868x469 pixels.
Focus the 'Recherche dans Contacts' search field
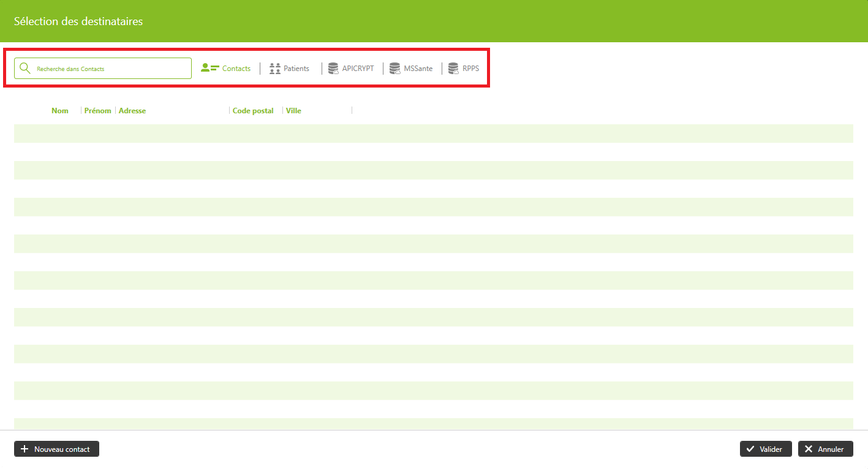[x=110, y=69]
